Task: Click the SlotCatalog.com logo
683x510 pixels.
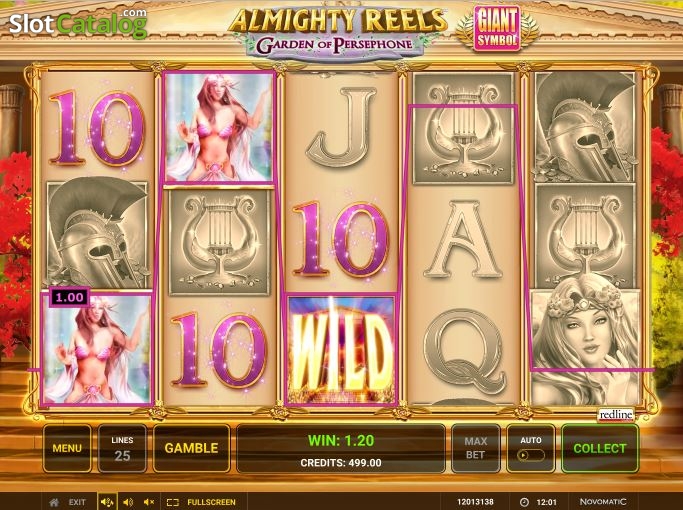Action: [78, 23]
